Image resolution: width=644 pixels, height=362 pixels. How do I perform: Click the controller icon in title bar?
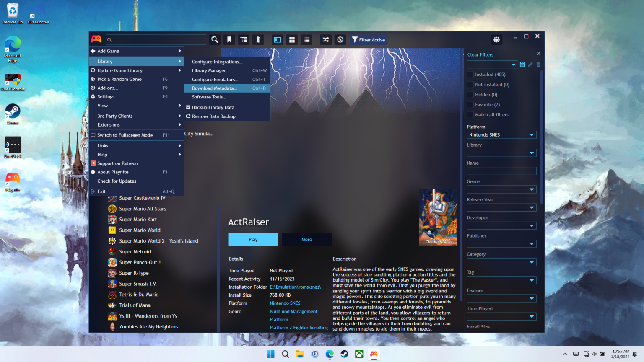coord(496,39)
